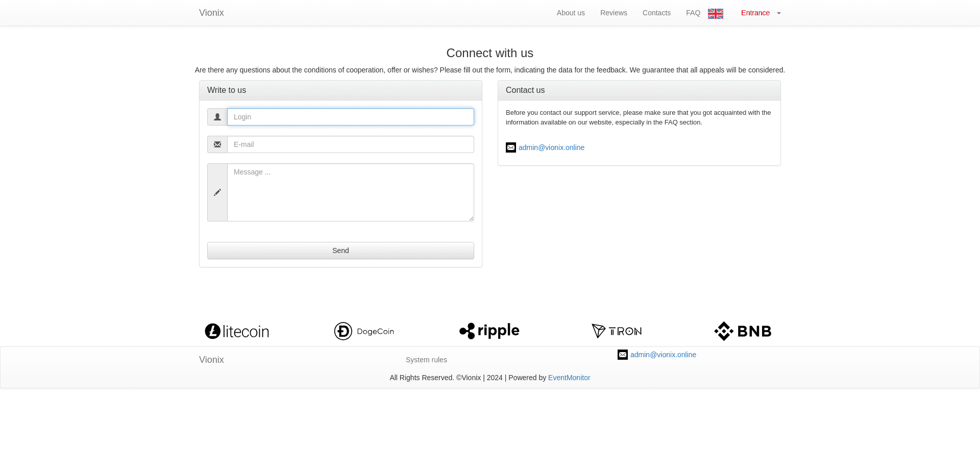Click the pencil icon next to the message box

click(217, 192)
